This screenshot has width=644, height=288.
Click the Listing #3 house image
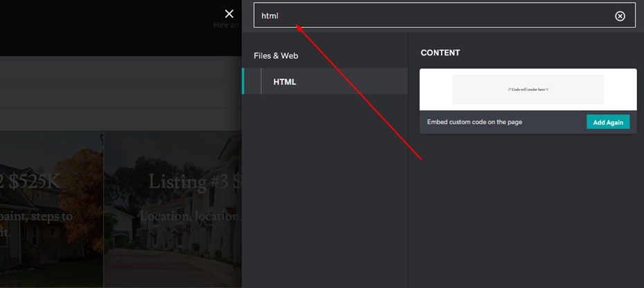[x=172, y=209]
